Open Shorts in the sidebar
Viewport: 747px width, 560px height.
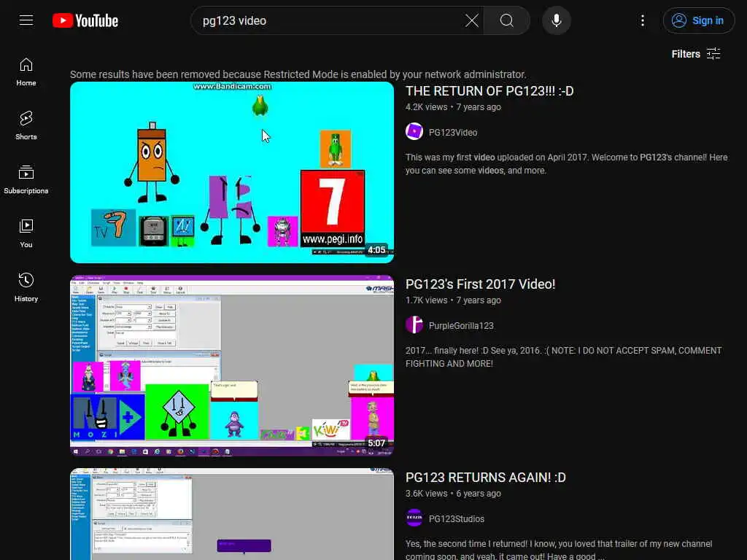pos(26,125)
